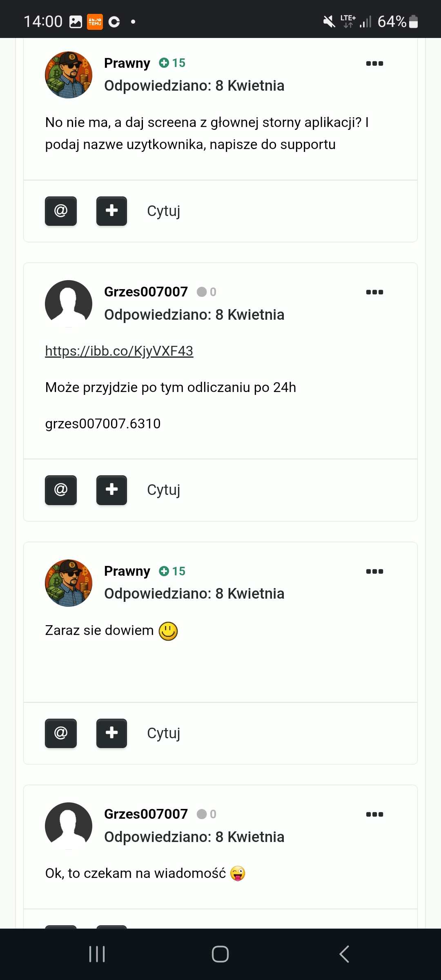
Task: Tap the mention @ button under Prawny's first reply
Action: 61,211
